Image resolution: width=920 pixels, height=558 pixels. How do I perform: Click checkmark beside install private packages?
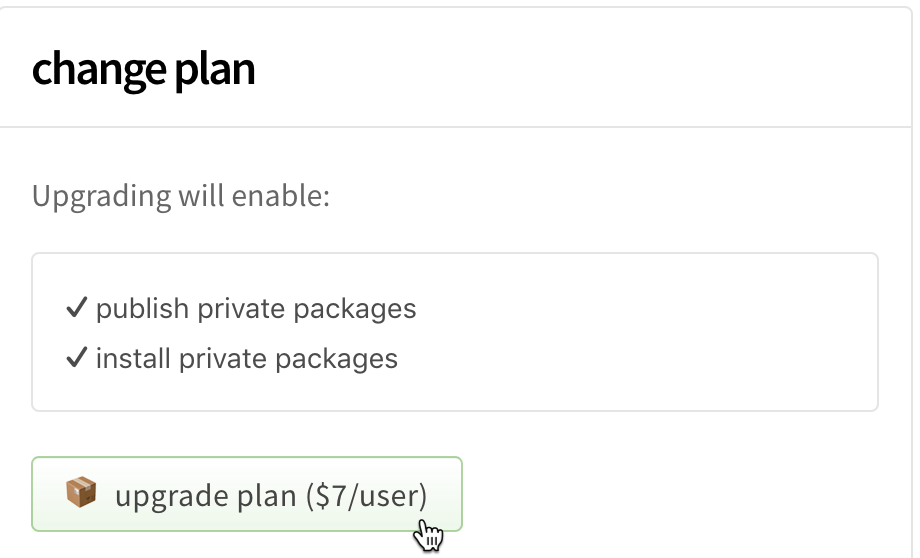(x=77, y=358)
